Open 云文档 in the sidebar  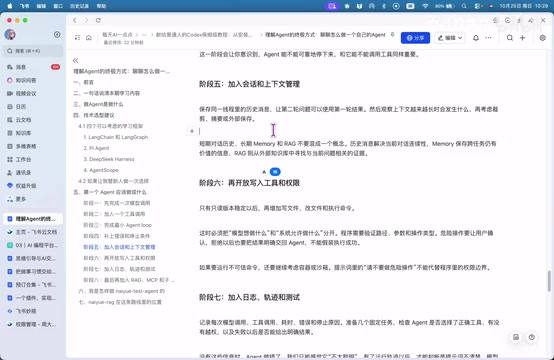33,120
